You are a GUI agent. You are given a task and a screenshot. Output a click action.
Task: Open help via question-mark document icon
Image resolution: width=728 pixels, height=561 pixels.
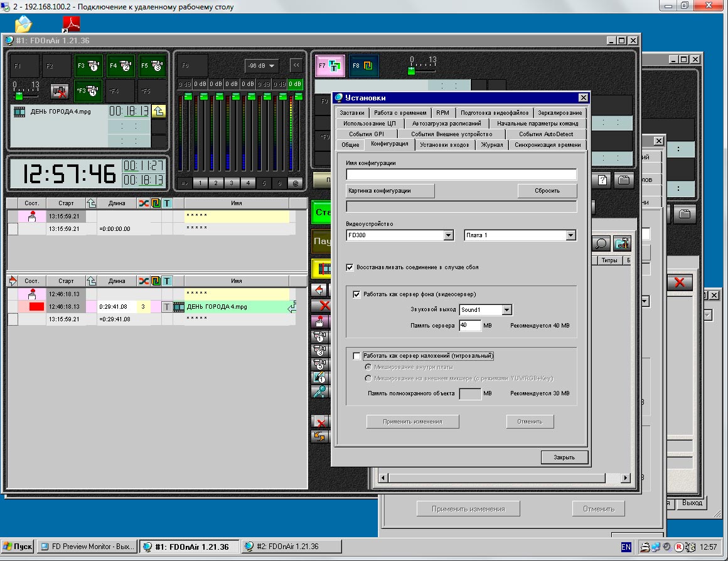pyautogui.click(x=602, y=180)
